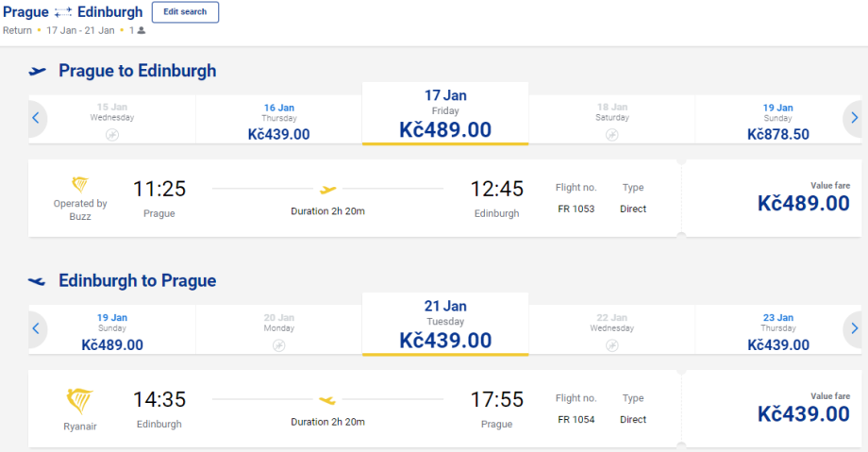This screenshot has height=452, width=868.
Task: Click the return plane icon beside Edinburgh to Prague
Action: click(x=38, y=281)
